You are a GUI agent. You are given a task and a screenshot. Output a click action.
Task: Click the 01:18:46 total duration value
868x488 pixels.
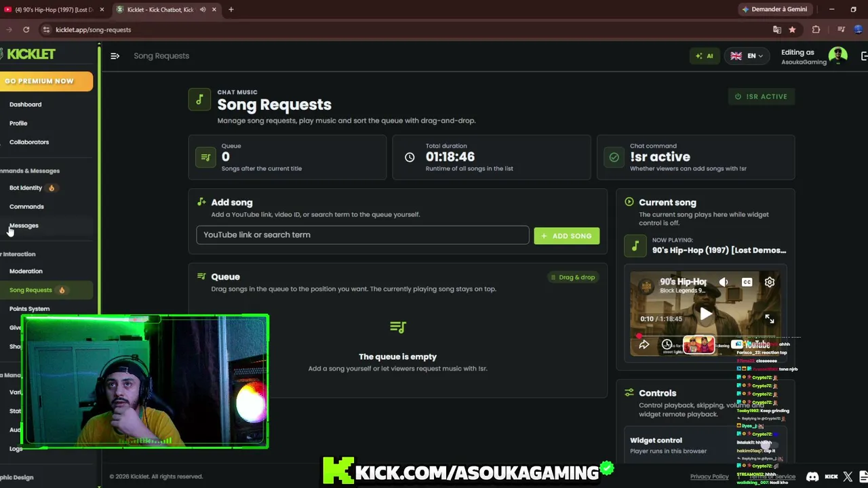[450, 157]
